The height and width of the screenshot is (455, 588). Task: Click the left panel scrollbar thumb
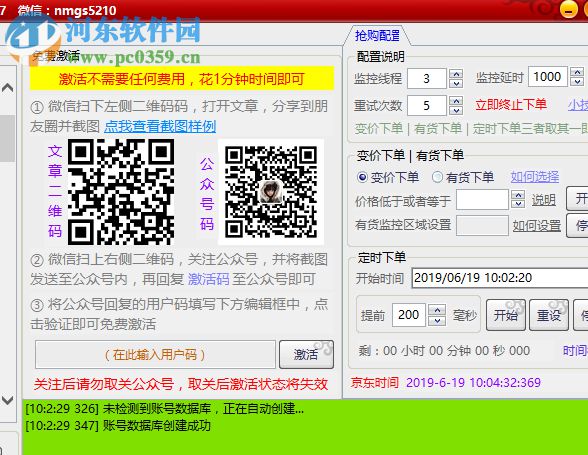pos(7,138)
